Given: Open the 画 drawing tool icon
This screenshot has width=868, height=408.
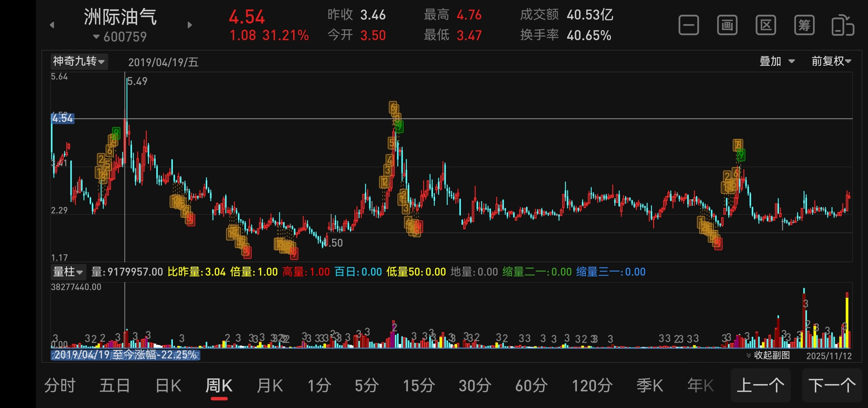Looking at the screenshot, I should point(727,25).
